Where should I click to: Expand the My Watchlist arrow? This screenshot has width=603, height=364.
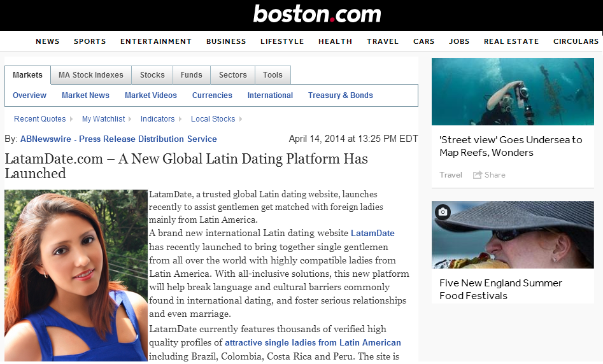[x=130, y=119]
